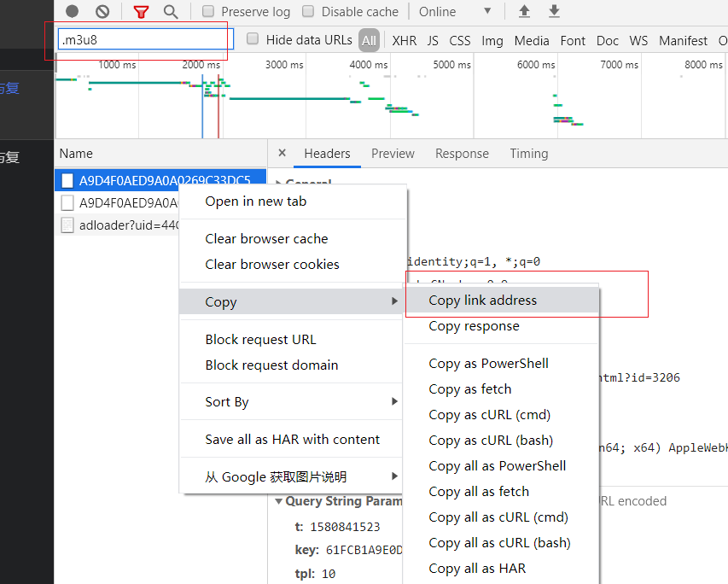Select Copy all as PowerShell
Viewport: 728px width, 584px height.
point(502,465)
